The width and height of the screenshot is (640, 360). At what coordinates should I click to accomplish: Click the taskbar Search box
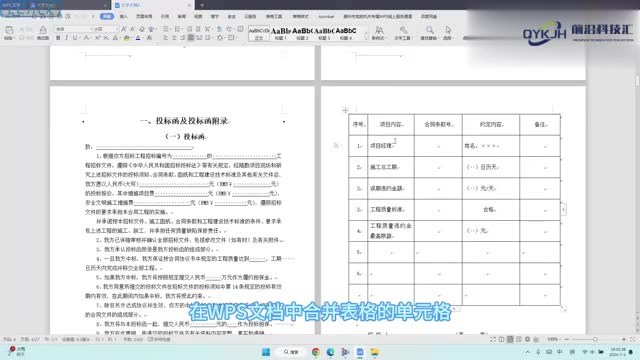point(291,352)
